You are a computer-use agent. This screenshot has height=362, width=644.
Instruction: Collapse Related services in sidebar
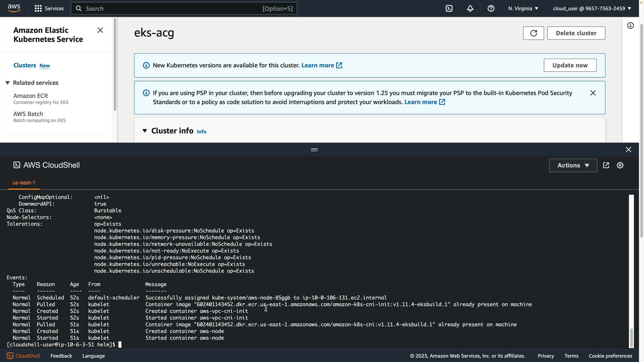pos(7,83)
